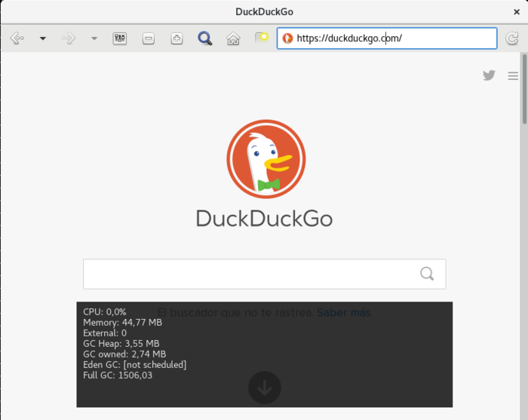Focus the URL address field
Image resolution: width=528 pixels, height=420 pixels.
[x=392, y=38]
